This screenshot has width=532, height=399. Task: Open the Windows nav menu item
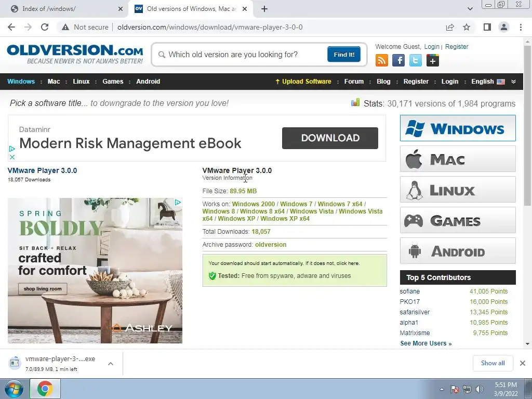21,82
